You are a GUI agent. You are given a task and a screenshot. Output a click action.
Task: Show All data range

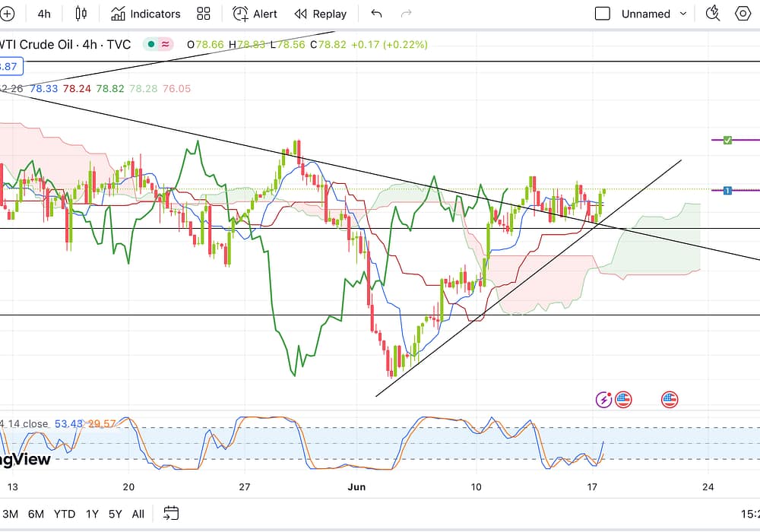(138, 514)
